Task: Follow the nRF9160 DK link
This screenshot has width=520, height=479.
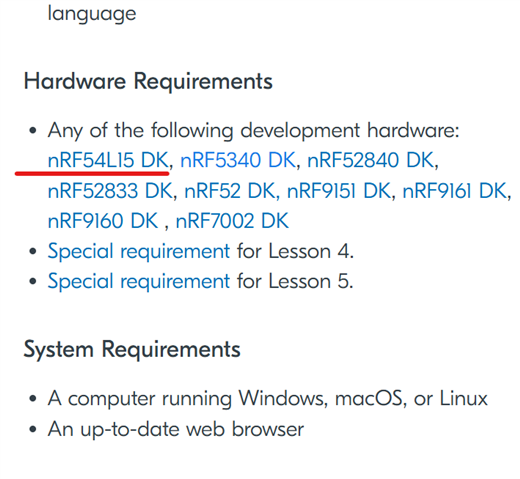Action: [x=103, y=221]
